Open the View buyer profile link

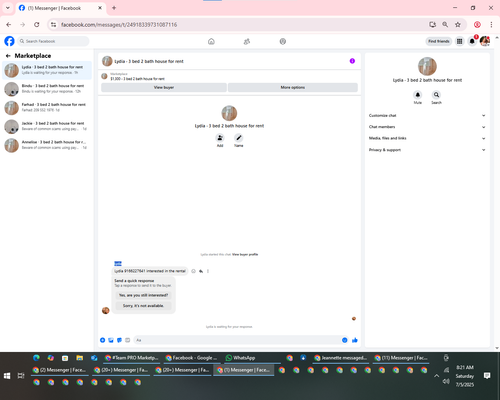click(x=245, y=254)
